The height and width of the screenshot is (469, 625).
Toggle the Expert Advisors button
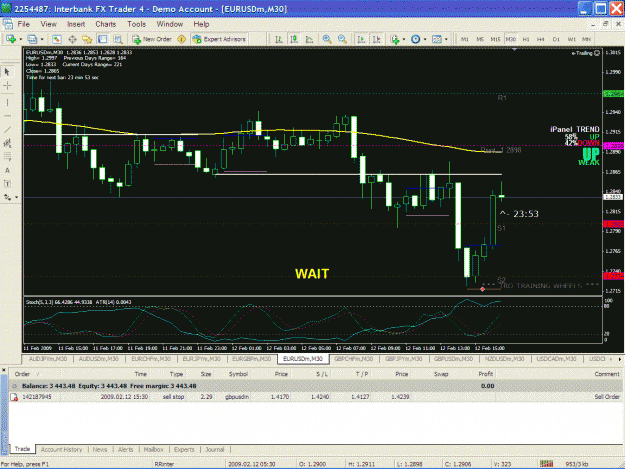[x=219, y=39]
